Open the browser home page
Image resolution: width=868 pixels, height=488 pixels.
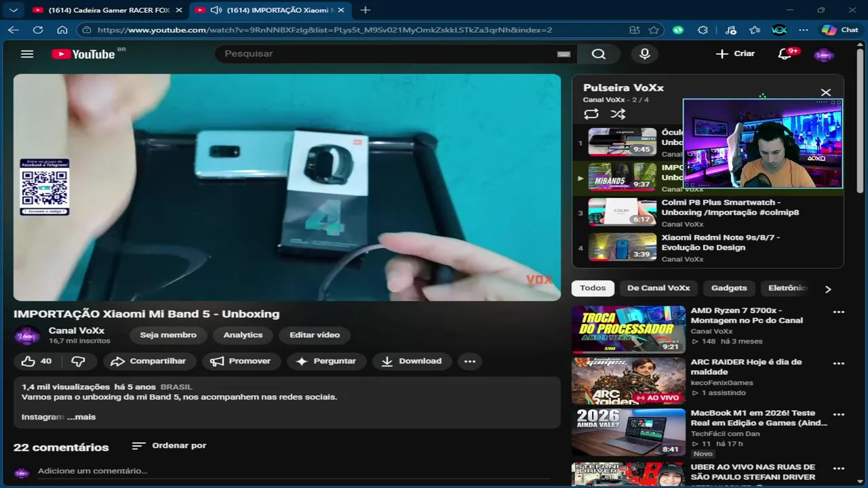pos(62,30)
